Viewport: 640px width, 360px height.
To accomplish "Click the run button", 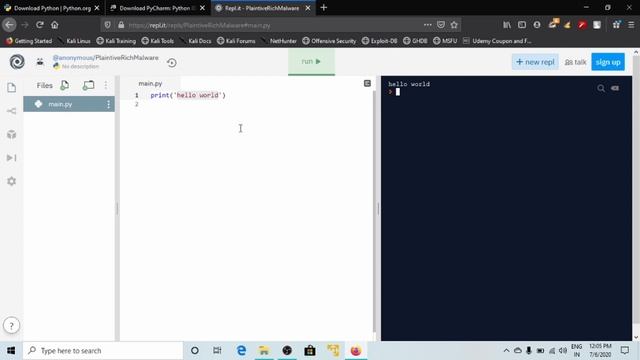I will click(311, 62).
